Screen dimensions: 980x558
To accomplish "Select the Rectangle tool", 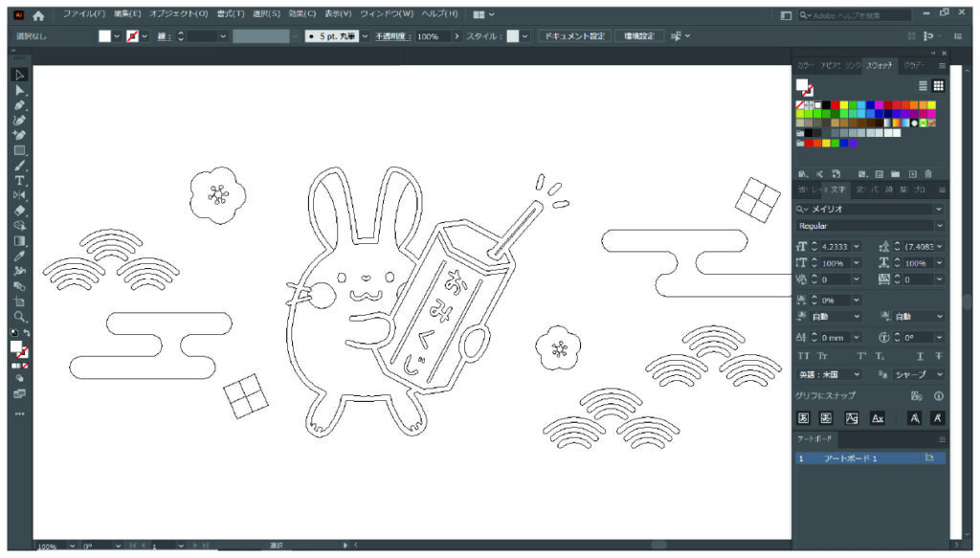I will click(19, 150).
